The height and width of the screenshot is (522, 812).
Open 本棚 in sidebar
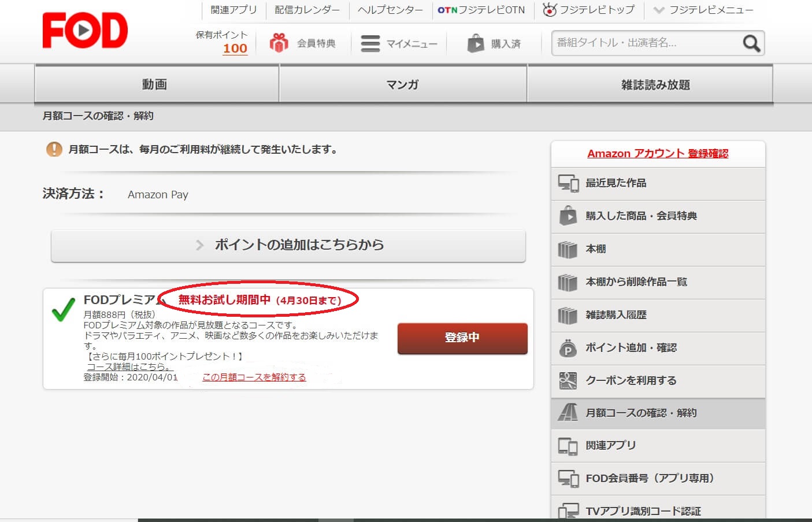(x=658, y=249)
